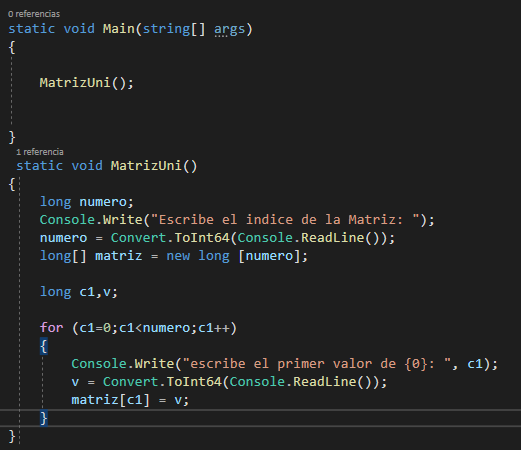Click the 'for' keyword
Screen dimensions: 521x450
[x=51, y=328]
